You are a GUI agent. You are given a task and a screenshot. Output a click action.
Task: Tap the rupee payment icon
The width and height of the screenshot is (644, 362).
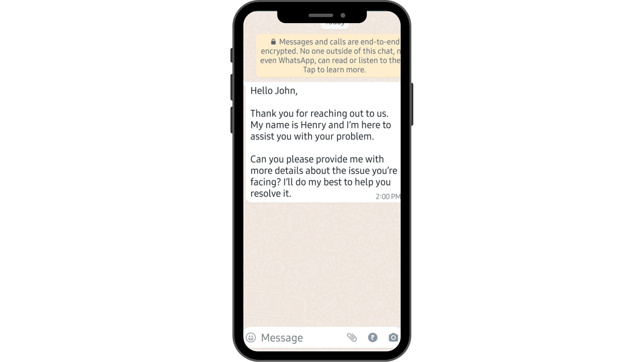pos(373,337)
